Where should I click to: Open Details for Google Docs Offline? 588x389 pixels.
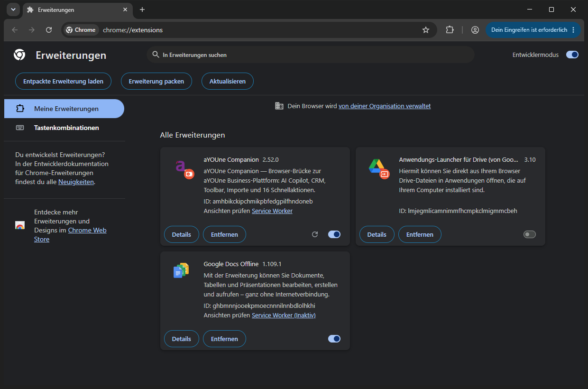coord(182,339)
